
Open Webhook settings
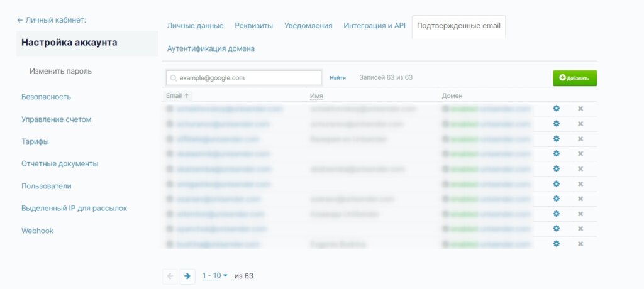pos(37,231)
